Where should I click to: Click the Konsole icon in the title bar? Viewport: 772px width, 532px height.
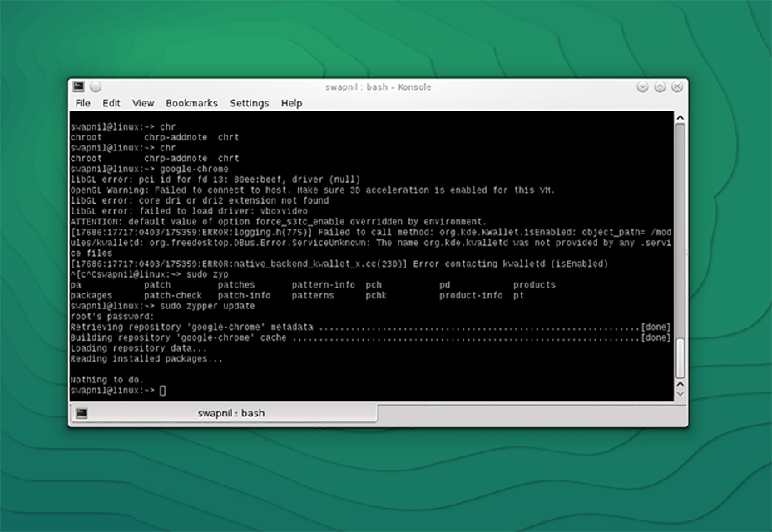[79, 86]
